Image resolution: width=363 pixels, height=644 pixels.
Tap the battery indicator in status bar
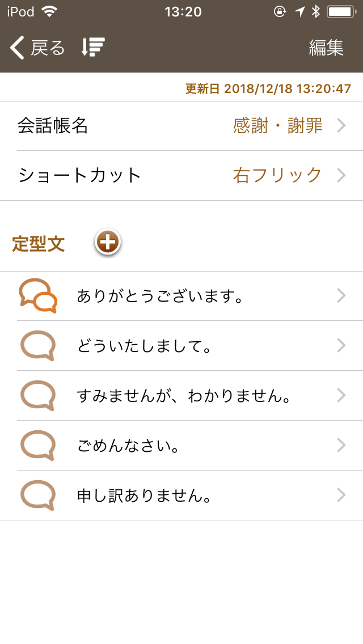point(341,11)
